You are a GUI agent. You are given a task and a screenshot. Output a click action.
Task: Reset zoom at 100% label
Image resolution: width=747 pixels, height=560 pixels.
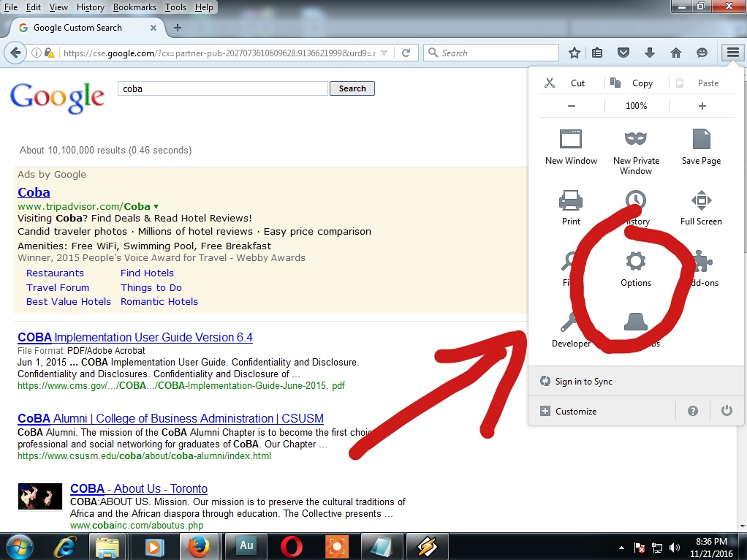(x=636, y=106)
